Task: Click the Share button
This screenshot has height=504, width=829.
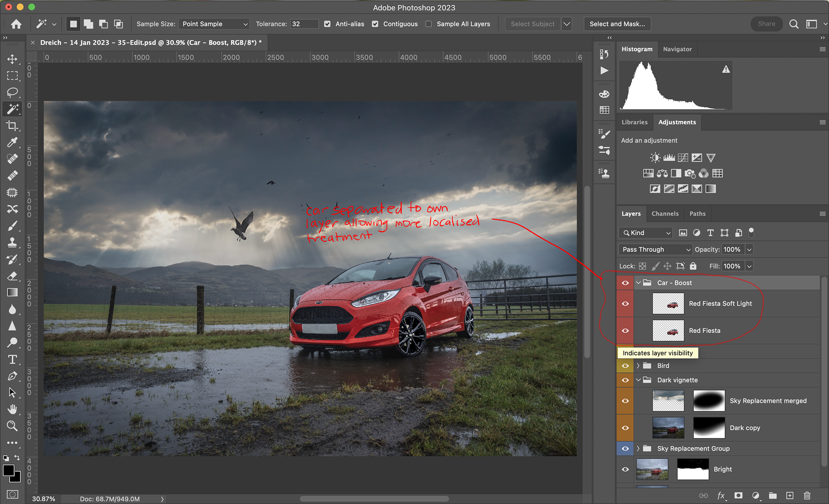Action: click(766, 24)
